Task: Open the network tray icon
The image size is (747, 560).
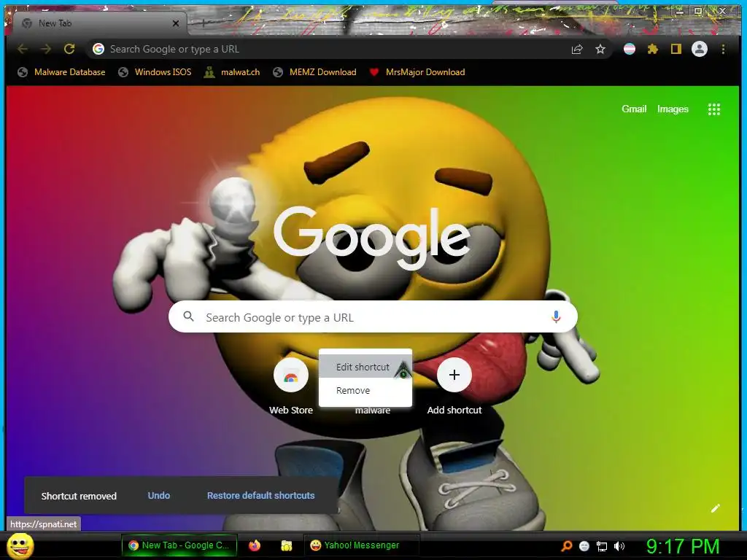Action: click(602, 546)
